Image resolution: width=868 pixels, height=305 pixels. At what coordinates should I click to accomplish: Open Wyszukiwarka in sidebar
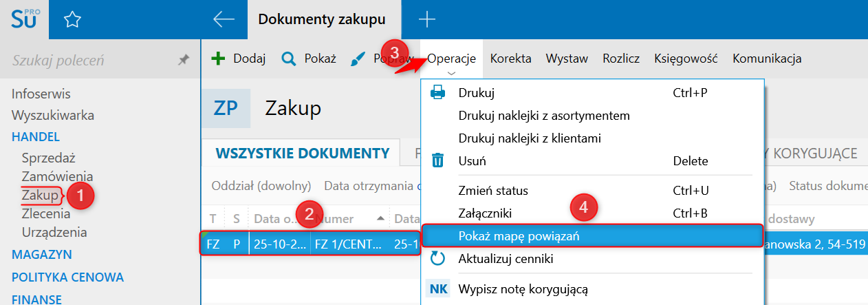(x=52, y=115)
